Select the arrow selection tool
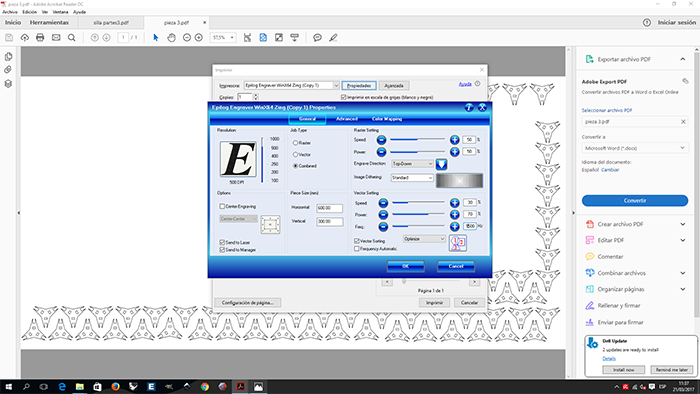The width and height of the screenshot is (700, 394). point(156,38)
